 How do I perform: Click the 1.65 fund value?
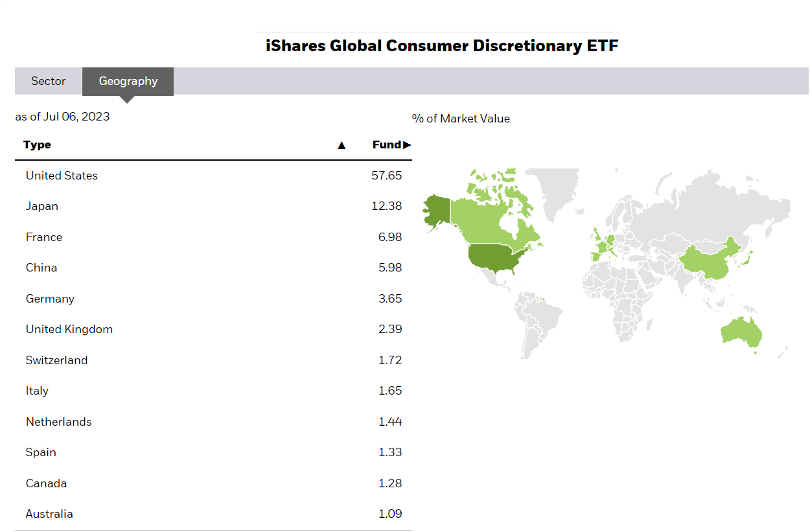point(390,391)
